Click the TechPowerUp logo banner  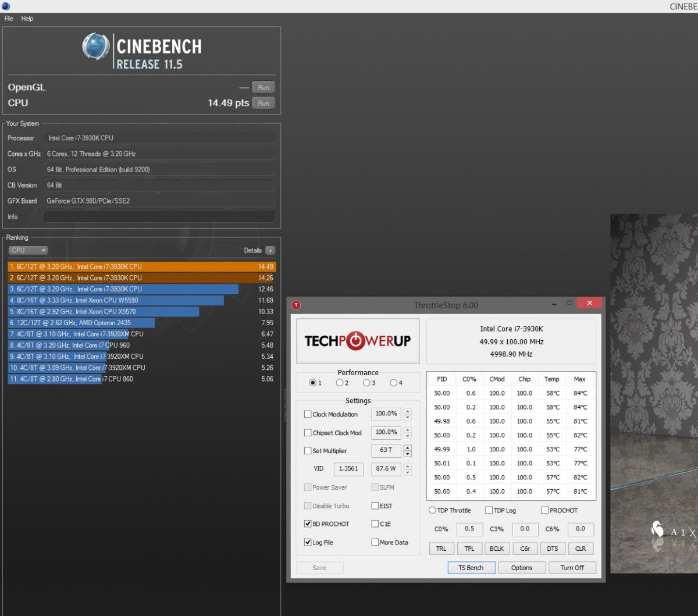pyautogui.click(x=358, y=341)
